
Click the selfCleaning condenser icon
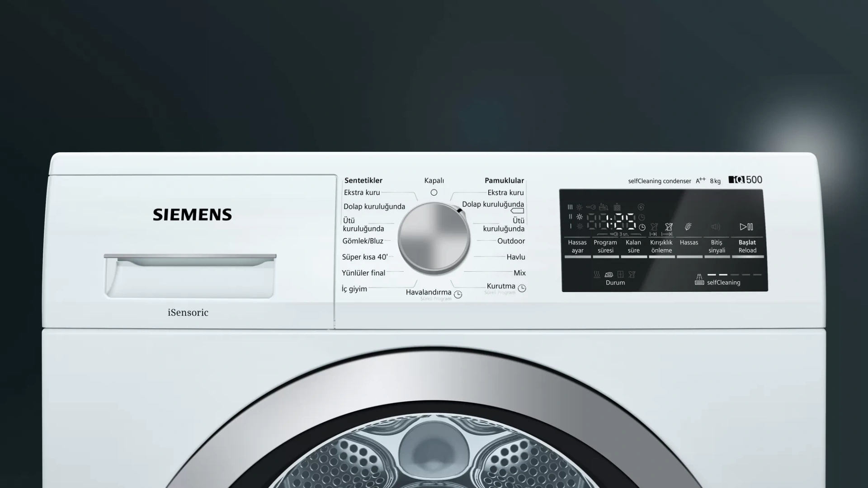point(699,280)
